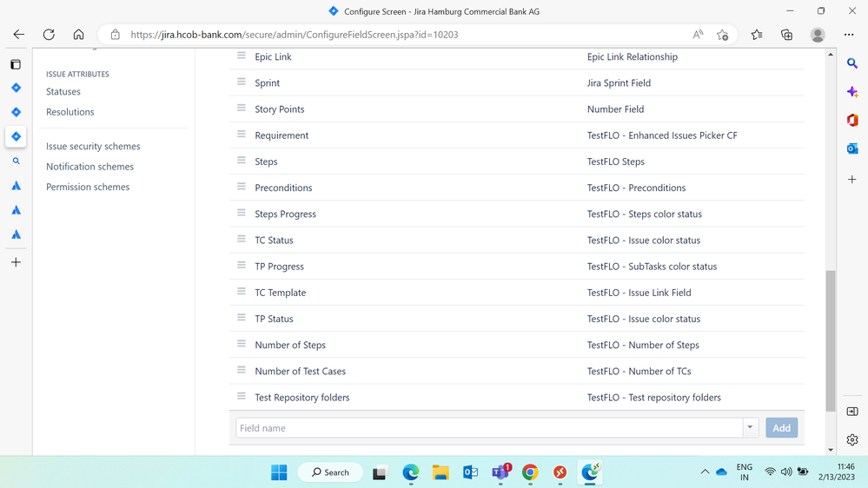Click the scrollbar down arrow

pyautogui.click(x=831, y=451)
